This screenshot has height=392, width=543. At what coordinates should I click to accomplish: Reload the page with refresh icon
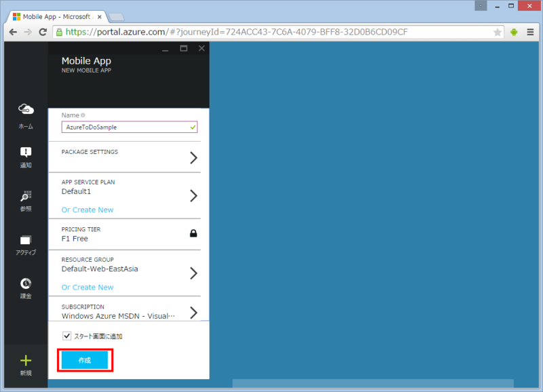point(43,32)
